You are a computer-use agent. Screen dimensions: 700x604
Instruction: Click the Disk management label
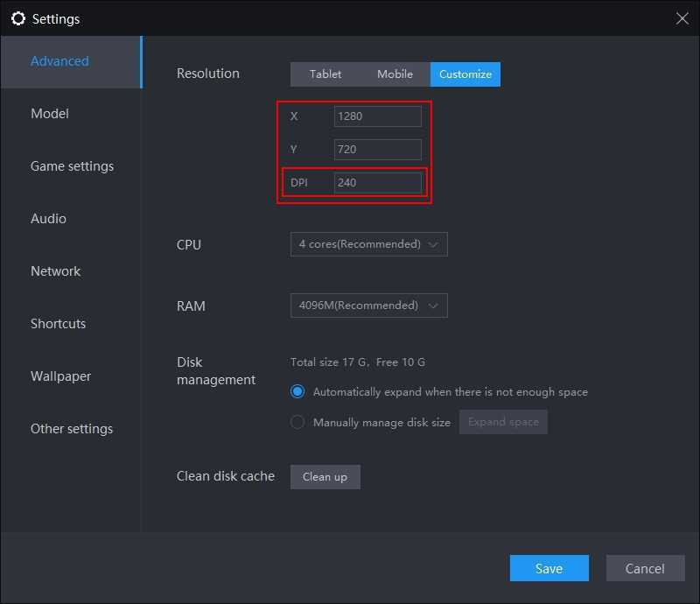pos(216,371)
